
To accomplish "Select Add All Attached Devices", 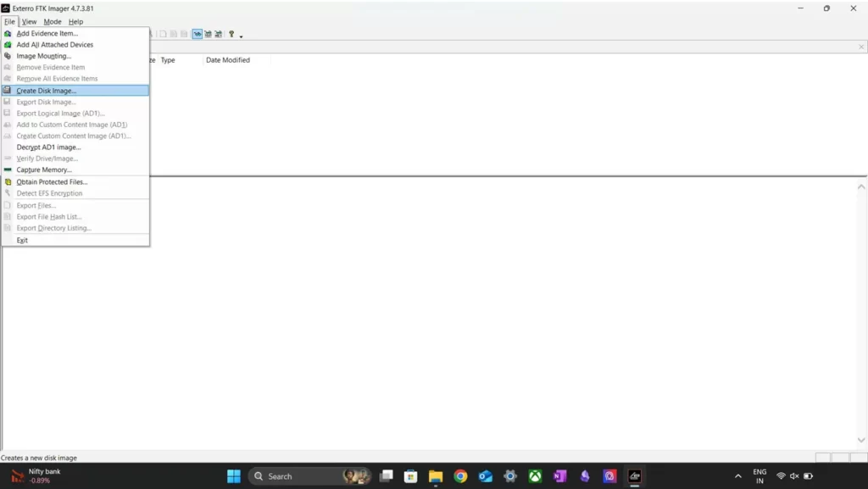I will click(55, 45).
